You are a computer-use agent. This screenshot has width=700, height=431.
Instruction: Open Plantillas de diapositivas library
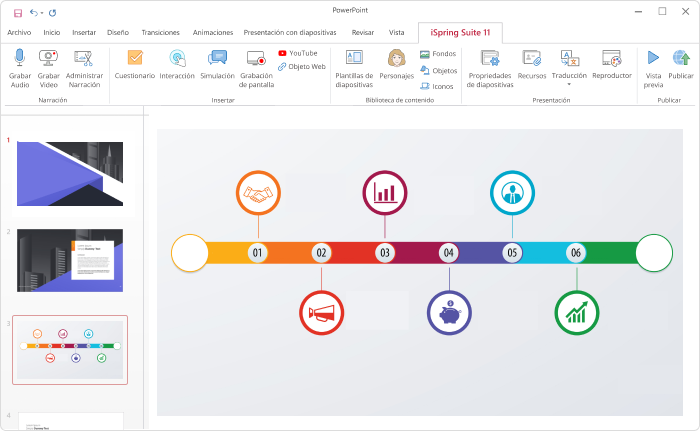[354, 68]
